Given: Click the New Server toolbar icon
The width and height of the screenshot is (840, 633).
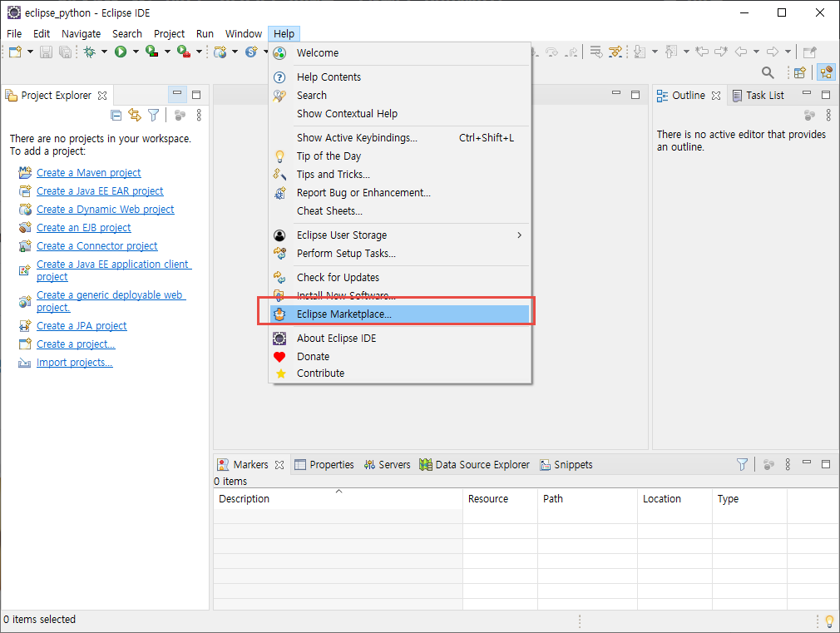Looking at the screenshot, I should tap(220, 52).
